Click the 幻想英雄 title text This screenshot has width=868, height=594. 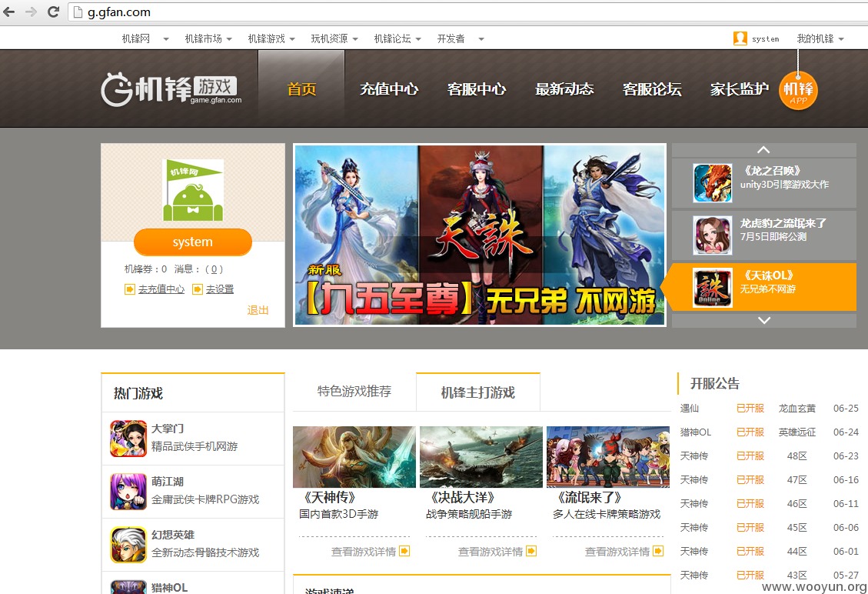pos(173,535)
